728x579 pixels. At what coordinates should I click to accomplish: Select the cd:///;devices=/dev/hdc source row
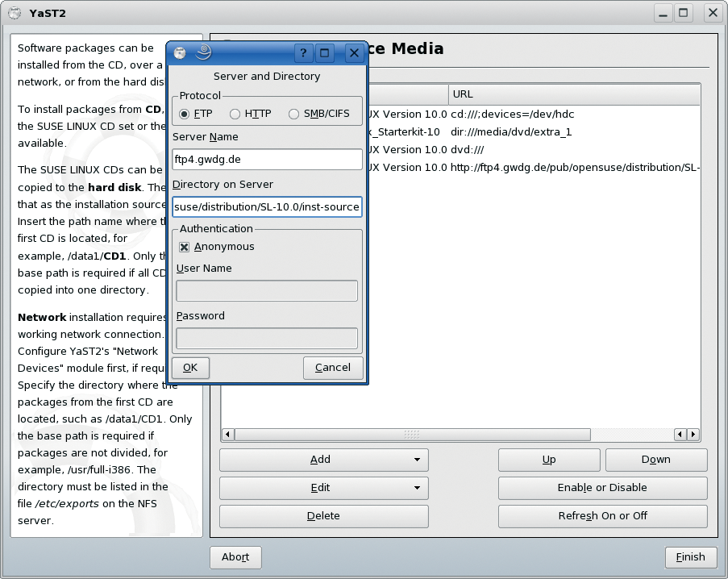533,115
